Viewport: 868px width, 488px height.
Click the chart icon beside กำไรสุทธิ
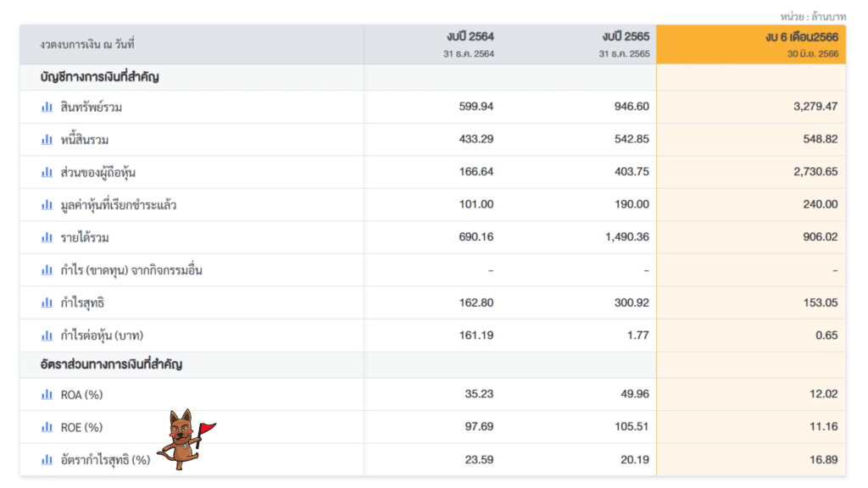point(47,302)
